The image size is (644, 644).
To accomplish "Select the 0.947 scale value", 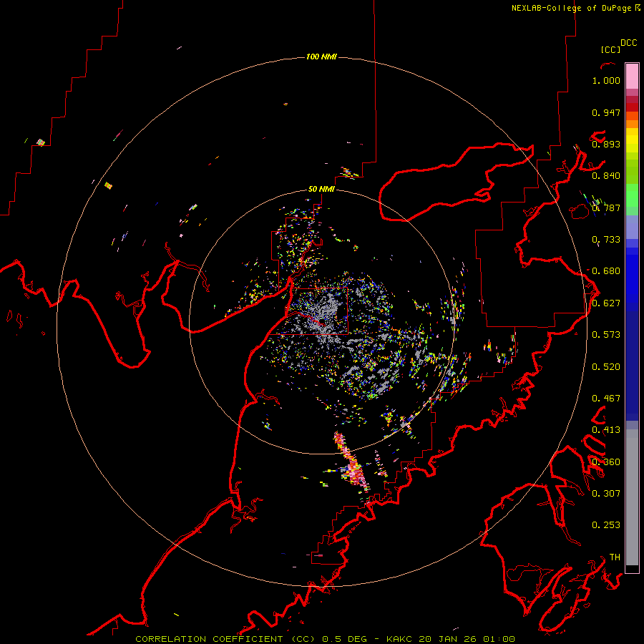I will [606, 112].
